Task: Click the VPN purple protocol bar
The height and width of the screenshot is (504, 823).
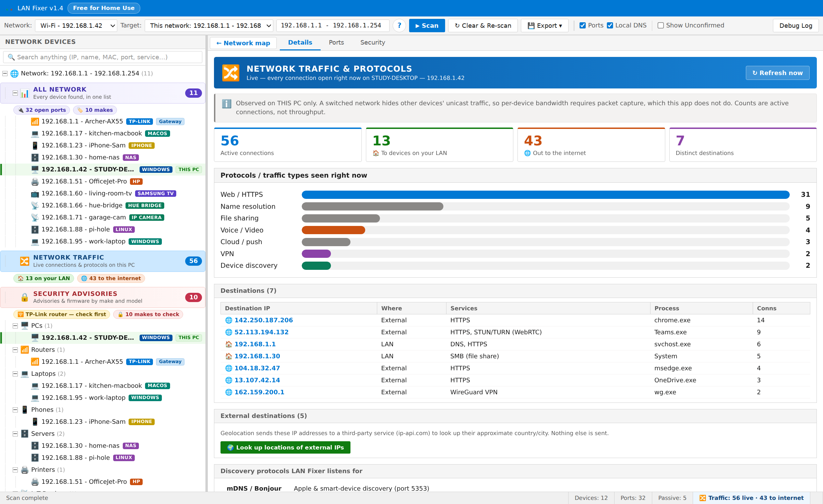Action: coord(316,254)
